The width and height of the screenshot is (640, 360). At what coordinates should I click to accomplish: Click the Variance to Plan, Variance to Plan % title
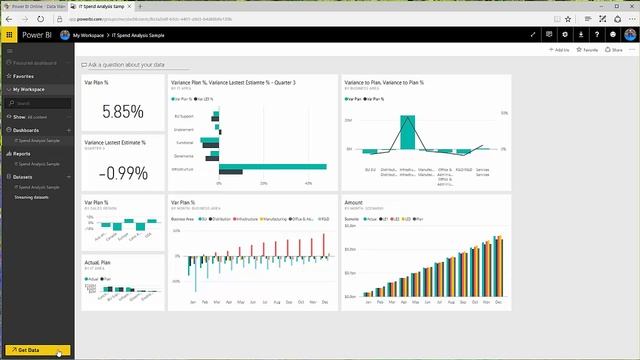point(384,82)
